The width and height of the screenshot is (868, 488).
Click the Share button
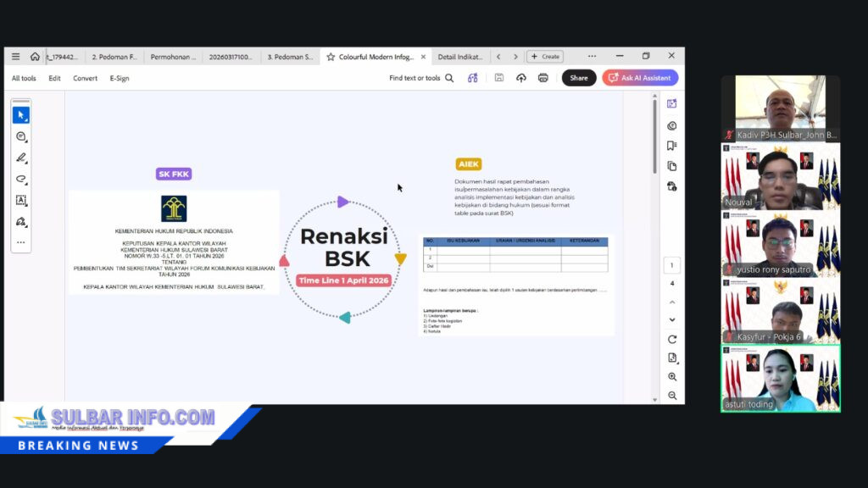click(x=579, y=78)
